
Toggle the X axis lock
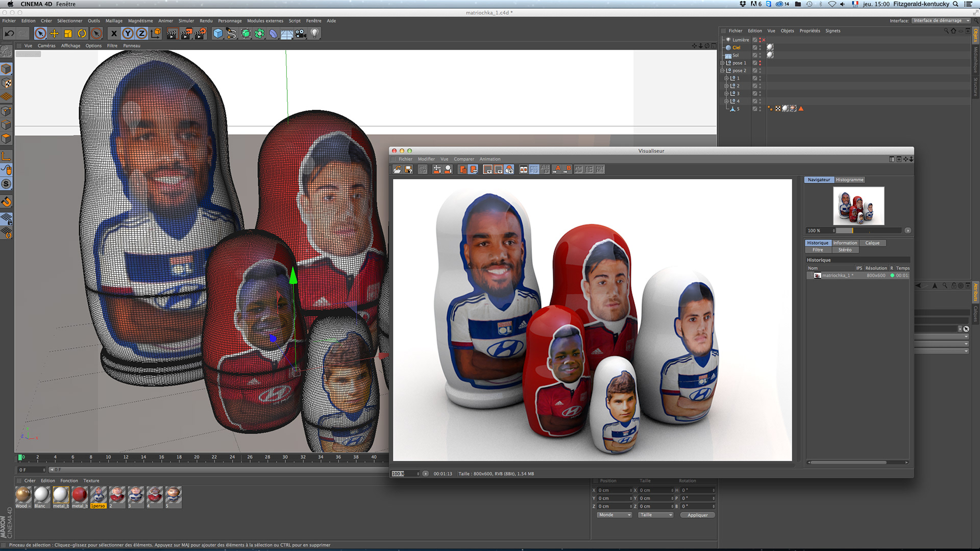[x=114, y=34]
